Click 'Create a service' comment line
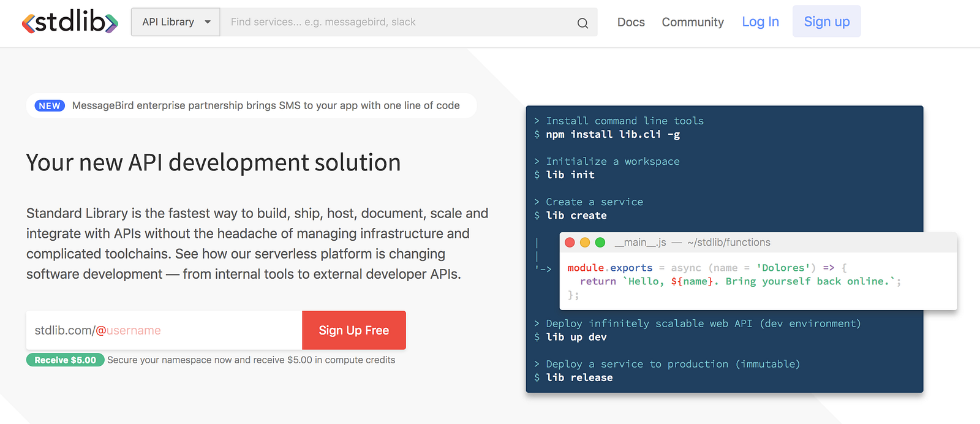 tap(594, 202)
